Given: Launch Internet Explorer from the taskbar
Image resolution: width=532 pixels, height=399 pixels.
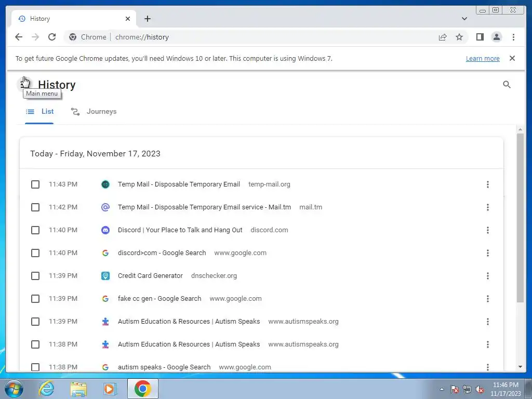Looking at the screenshot, I should [46, 389].
